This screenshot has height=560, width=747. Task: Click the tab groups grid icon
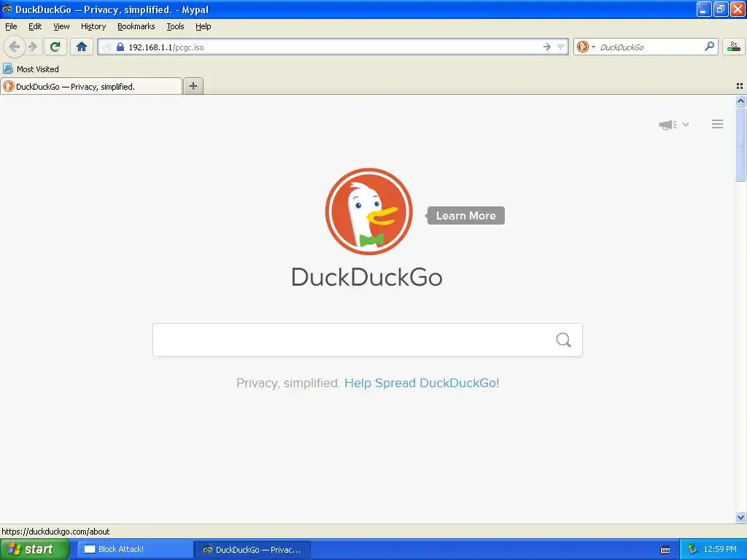[x=740, y=86]
